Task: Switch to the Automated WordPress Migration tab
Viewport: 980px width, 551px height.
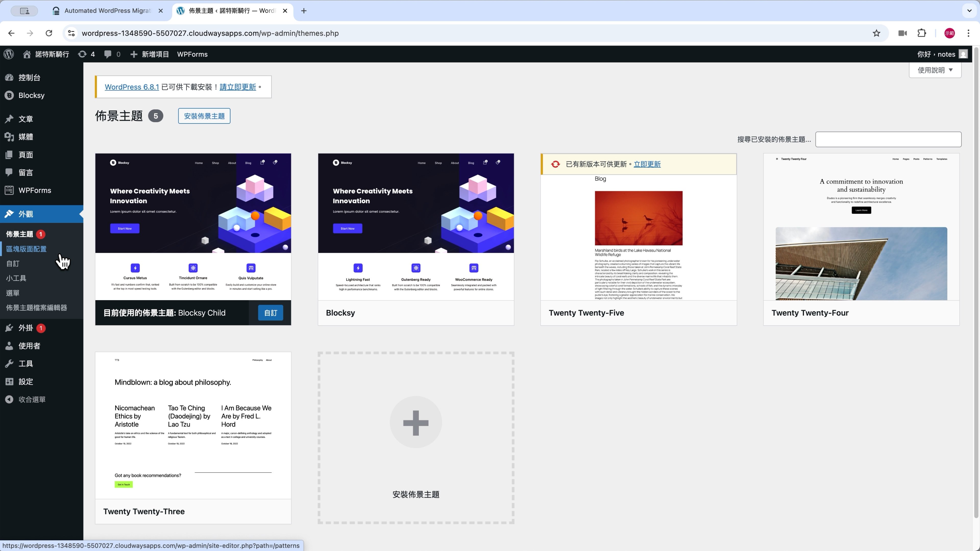Action: (107, 11)
